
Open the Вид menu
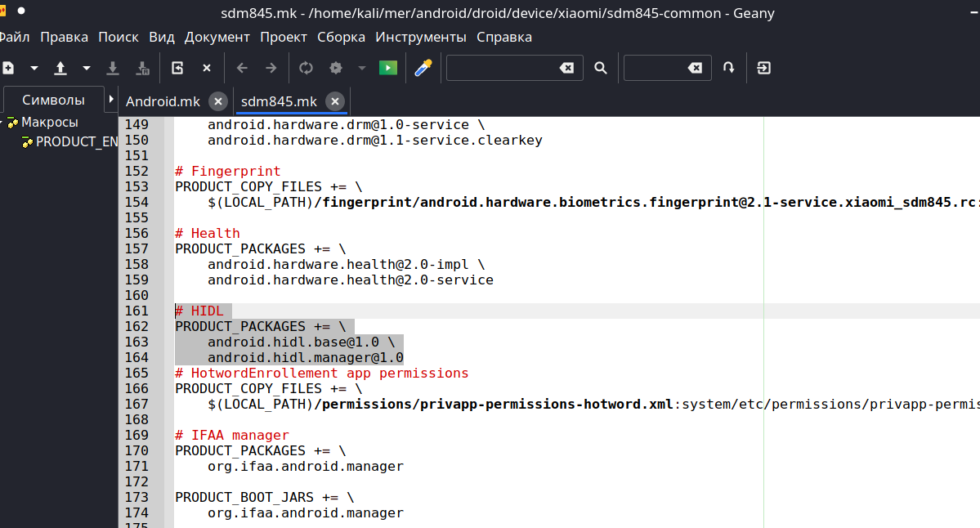pos(162,37)
